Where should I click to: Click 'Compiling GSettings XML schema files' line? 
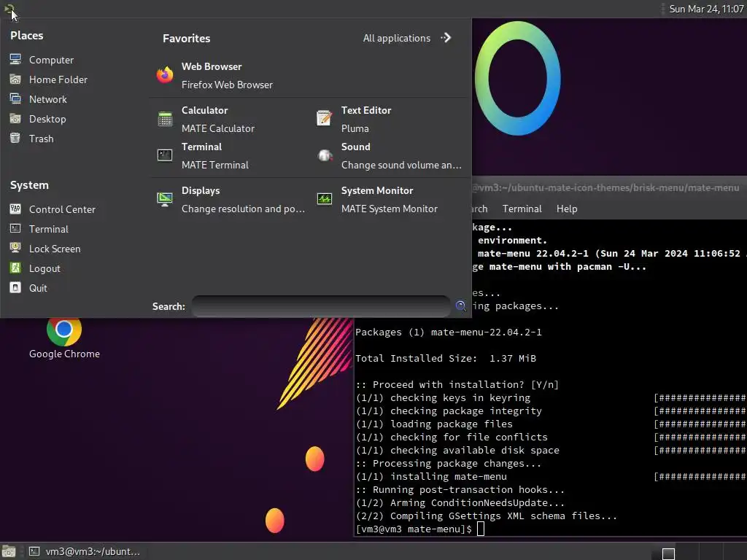point(486,516)
